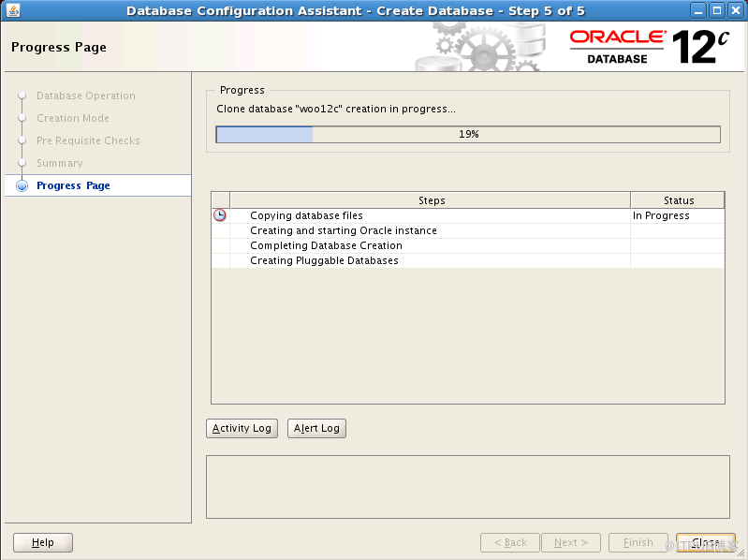Click the disabled Finish button
Screen dimensions: 748x560
(x=638, y=542)
